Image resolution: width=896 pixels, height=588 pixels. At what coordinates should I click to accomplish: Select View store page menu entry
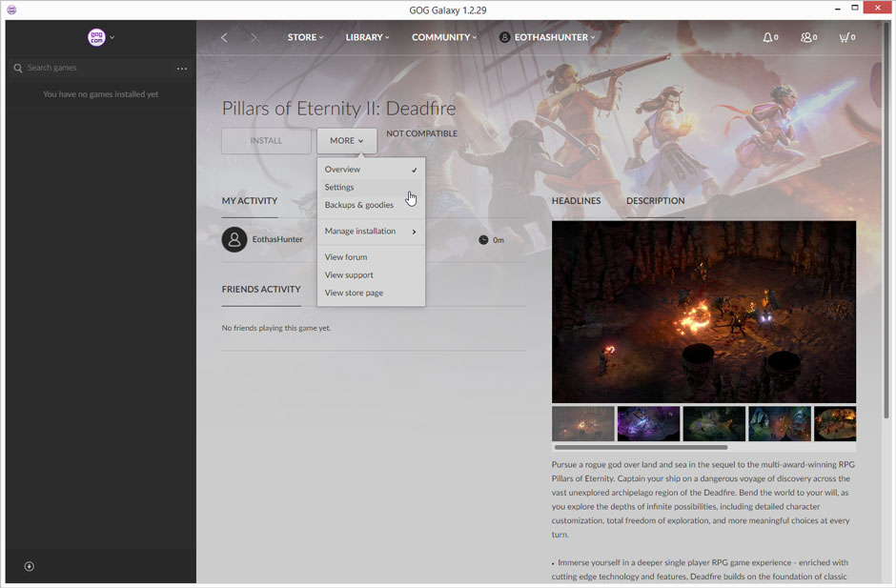pos(371,293)
